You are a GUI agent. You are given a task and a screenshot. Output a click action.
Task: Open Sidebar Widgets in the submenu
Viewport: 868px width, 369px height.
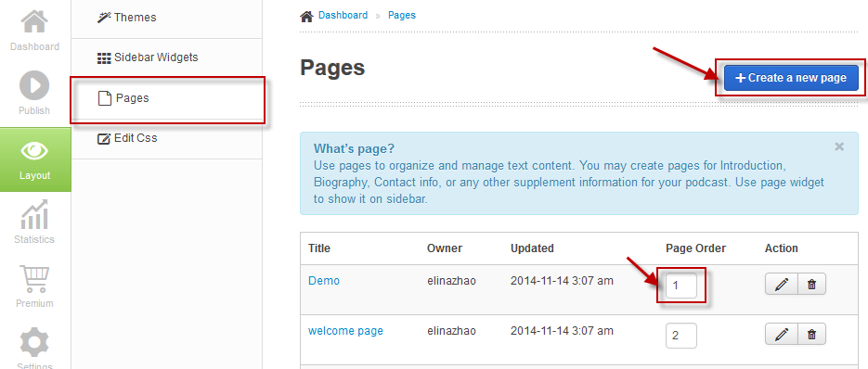pos(166,57)
